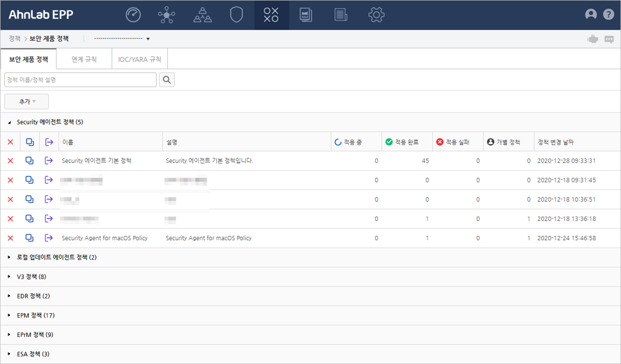Open the dashboard gauge icon in top navigation
Viewport: 621px width, 364px height.
click(x=133, y=15)
